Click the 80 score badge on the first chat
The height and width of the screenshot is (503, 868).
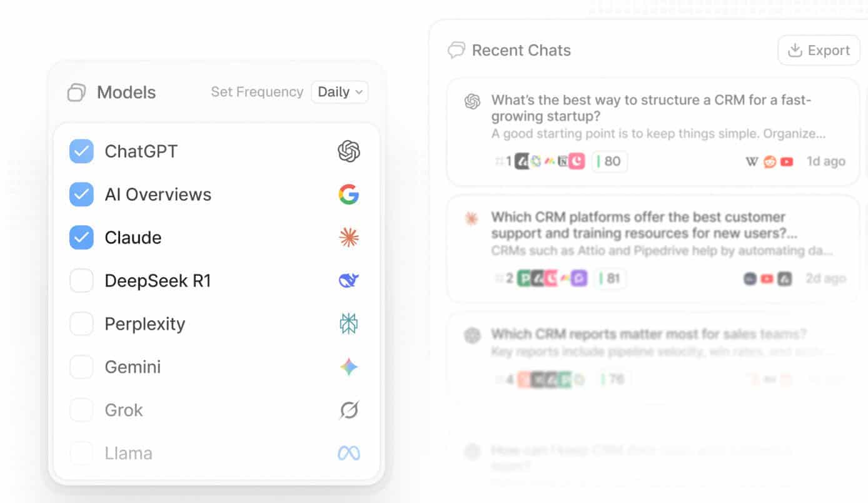(609, 161)
